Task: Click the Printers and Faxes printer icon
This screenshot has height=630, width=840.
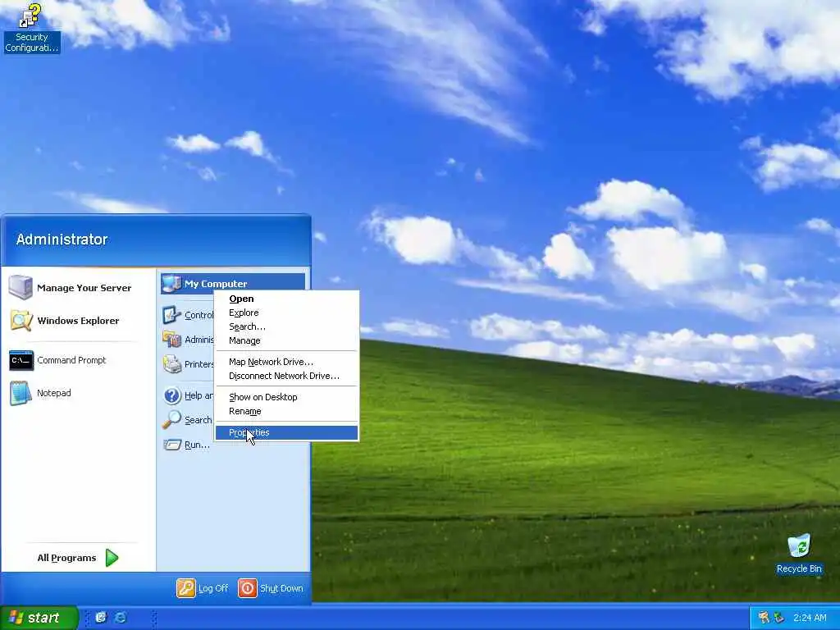Action: (x=171, y=364)
